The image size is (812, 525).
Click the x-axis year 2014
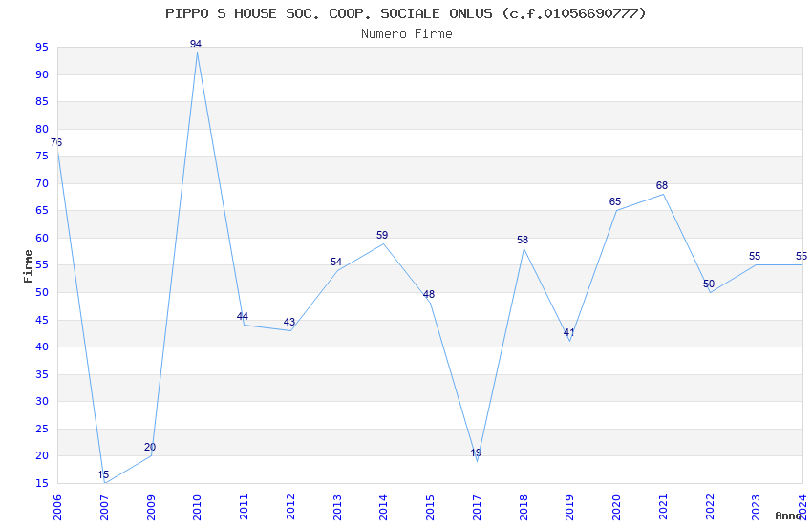[384, 508]
